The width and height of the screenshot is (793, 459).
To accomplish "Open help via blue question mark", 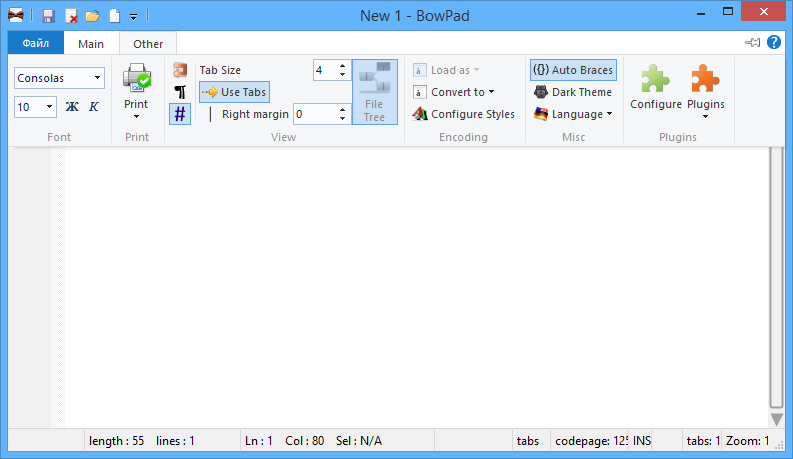I will [x=774, y=42].
